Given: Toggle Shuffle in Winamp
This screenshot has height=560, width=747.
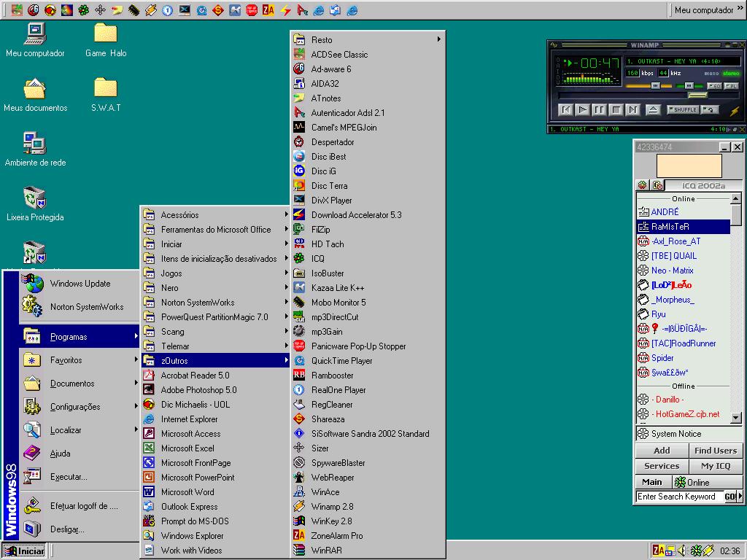Looking at the screenshot, I should (682, 109).
